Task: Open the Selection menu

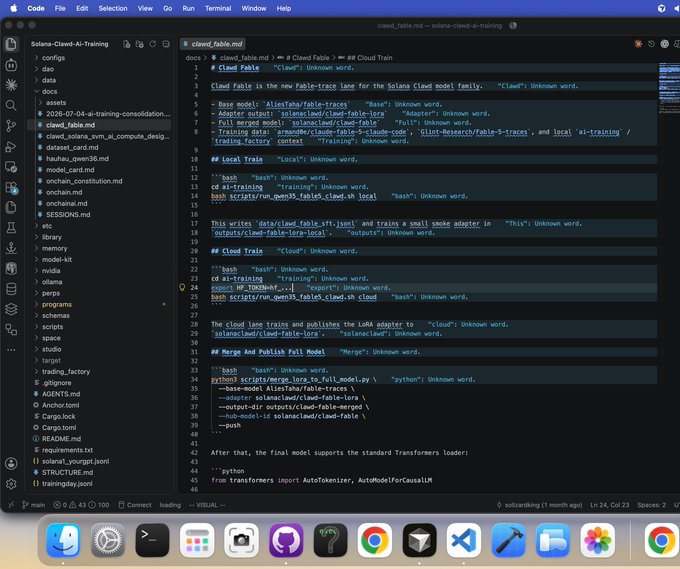Action: [113, 8]
